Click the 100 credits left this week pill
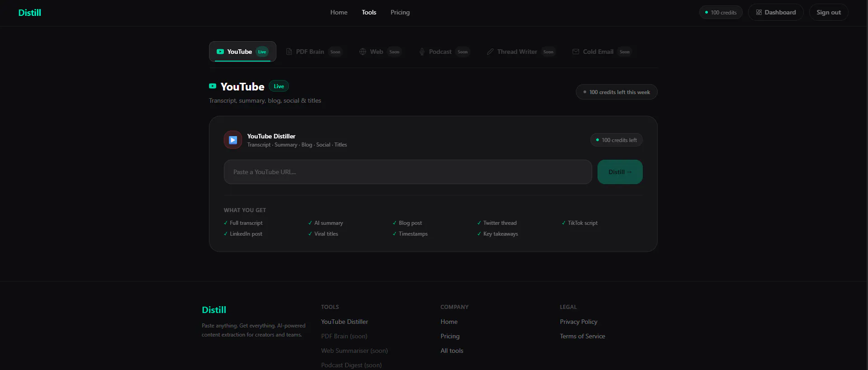868x370 pixels. (x=617, y=92)
